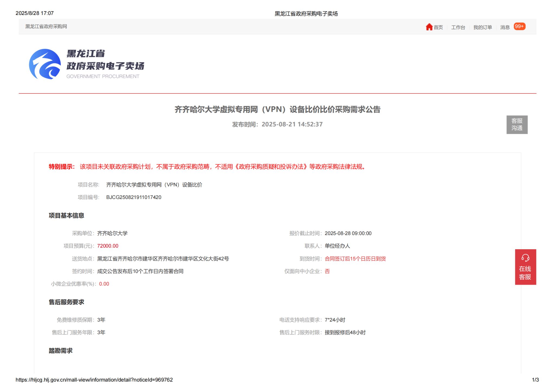Go to 我的订单 page
This screenshot has width=555, height=392.
(x=482, y=27)
